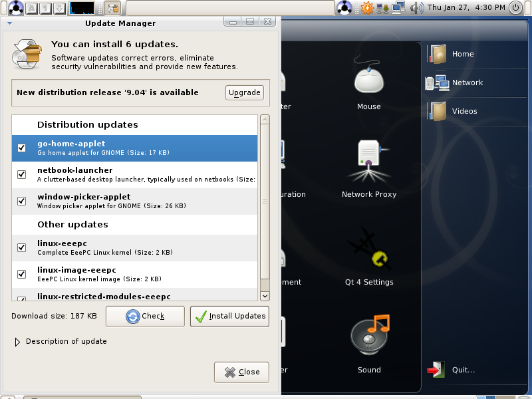The image size is (532, 399).
Task: Click the update list vertical scrollbar handle
Action: tap(265, 201)
